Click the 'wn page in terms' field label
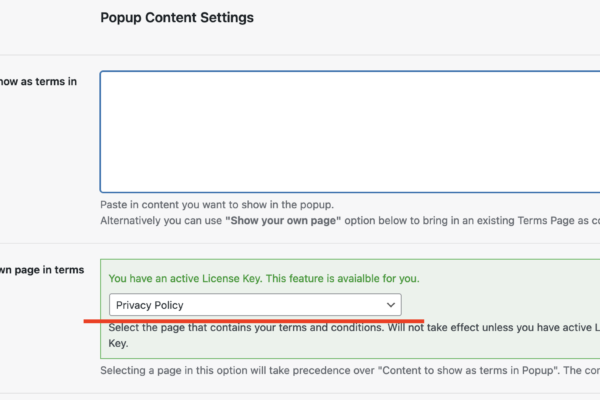600x400 pixels. [42, 270]
